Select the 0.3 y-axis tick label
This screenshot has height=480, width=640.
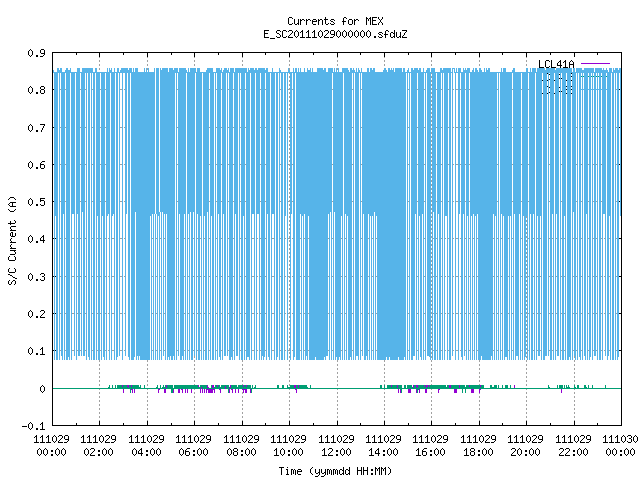point(36,277)
